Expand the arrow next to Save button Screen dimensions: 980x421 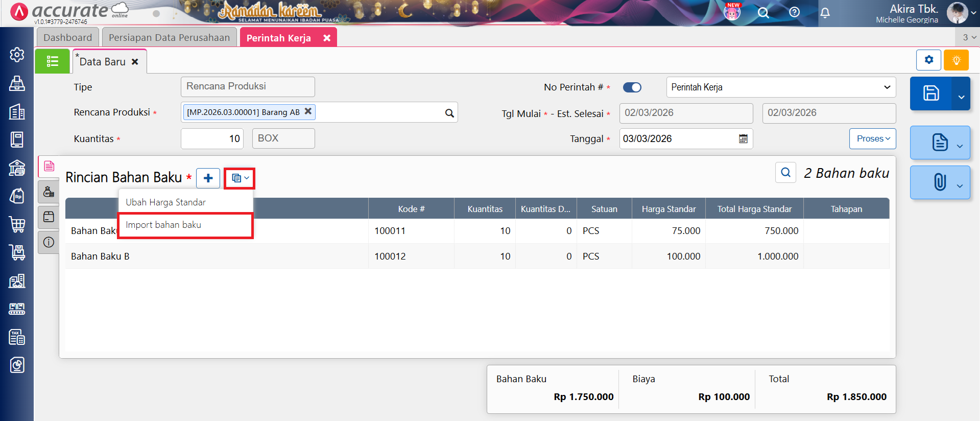[x=961, y=97]
